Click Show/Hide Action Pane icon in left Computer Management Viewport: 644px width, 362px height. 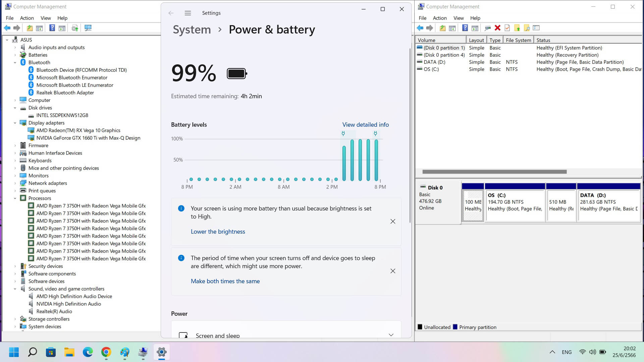[62, 28]
